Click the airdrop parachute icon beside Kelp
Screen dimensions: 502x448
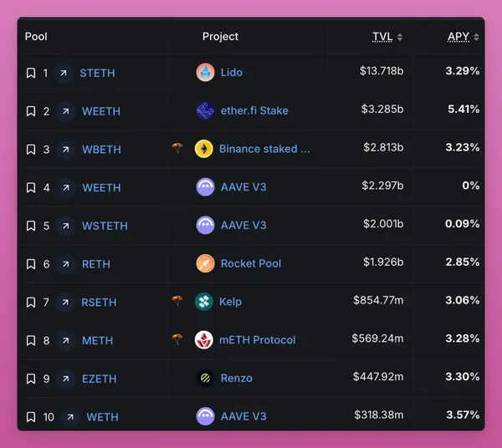(177, 301)
